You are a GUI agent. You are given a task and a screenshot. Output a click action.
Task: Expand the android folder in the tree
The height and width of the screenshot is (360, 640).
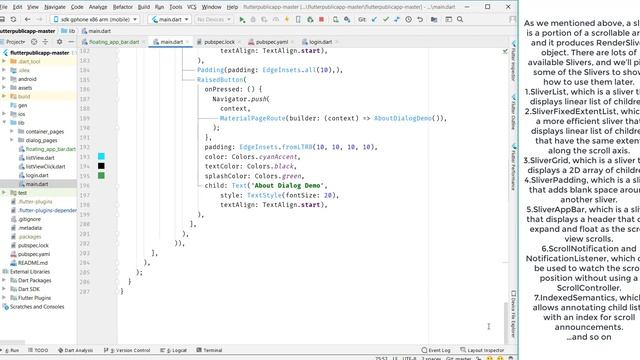(x=4, y=79)
